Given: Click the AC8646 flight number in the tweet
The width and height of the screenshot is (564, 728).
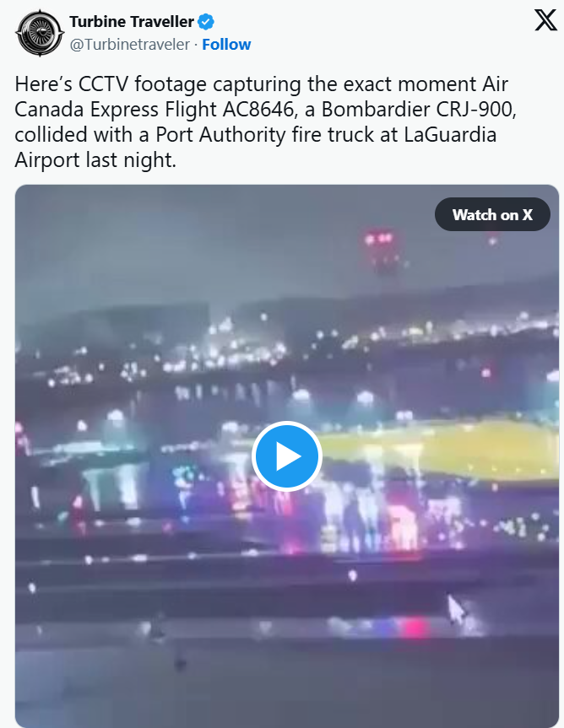Looking at the screenshot, I should (x=258, y=110).
